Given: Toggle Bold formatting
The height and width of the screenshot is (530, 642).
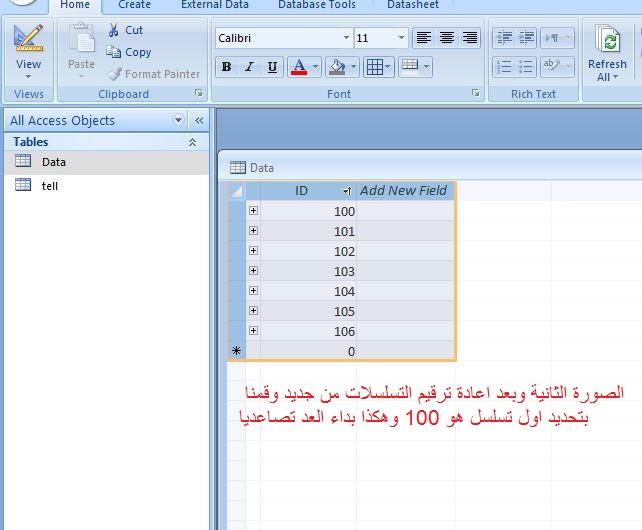Looking at the screenshot, I should coord(226,67).
